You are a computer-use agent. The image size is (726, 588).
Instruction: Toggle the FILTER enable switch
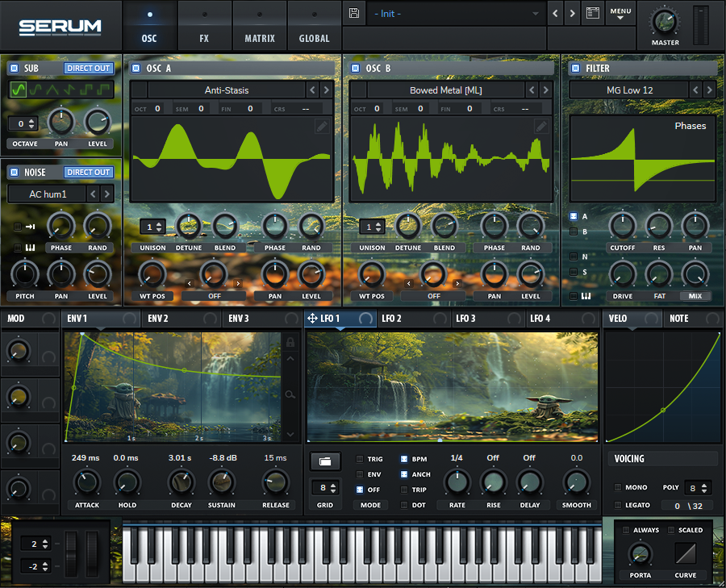575,68
